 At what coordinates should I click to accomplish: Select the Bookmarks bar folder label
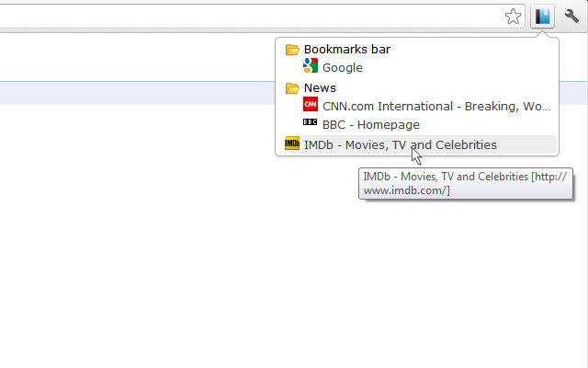click(x=347, y=49)
